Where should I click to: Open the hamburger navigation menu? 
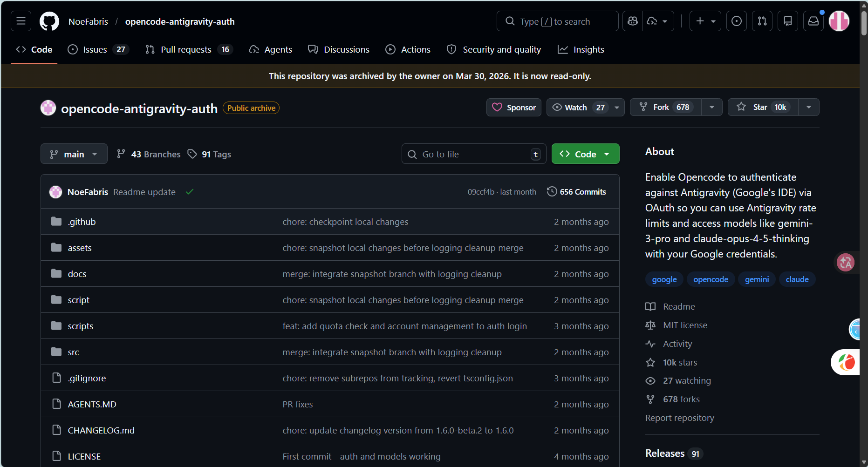(21, 21)
